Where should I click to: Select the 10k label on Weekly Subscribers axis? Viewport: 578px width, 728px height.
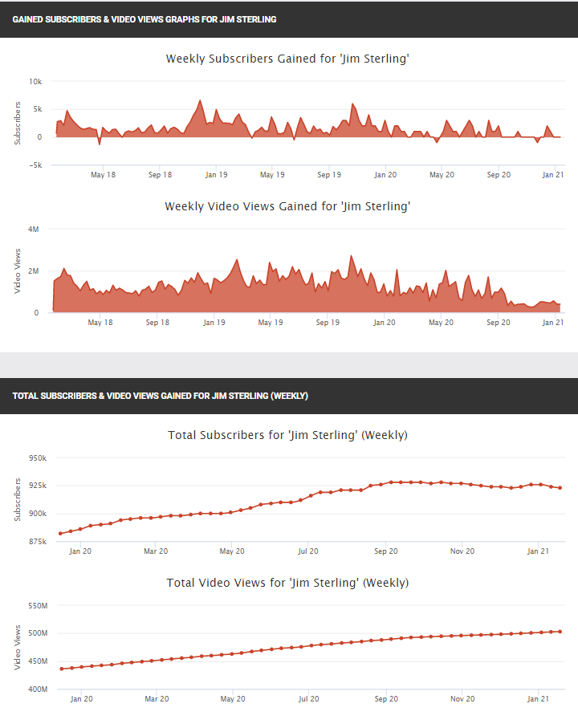(x=35, y=82)
